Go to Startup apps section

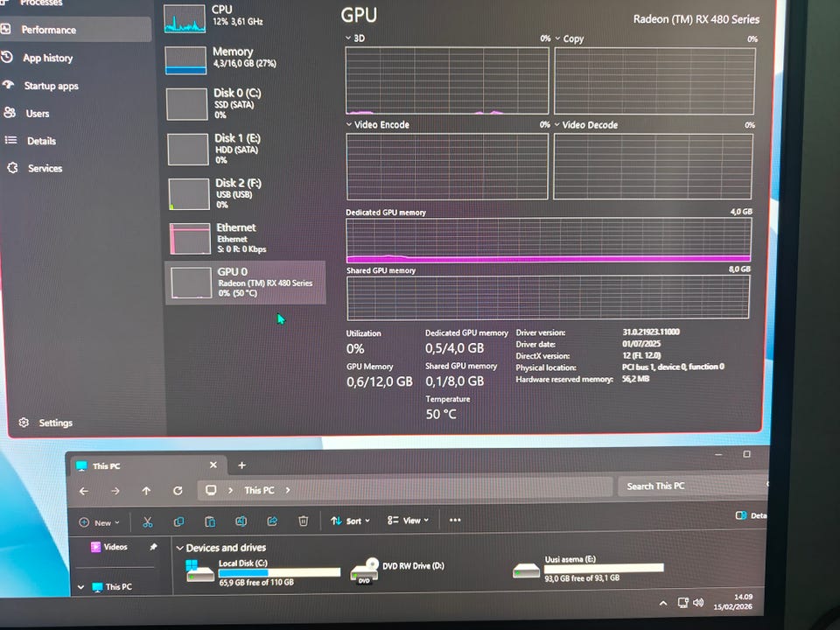click(x=51, y=86)
